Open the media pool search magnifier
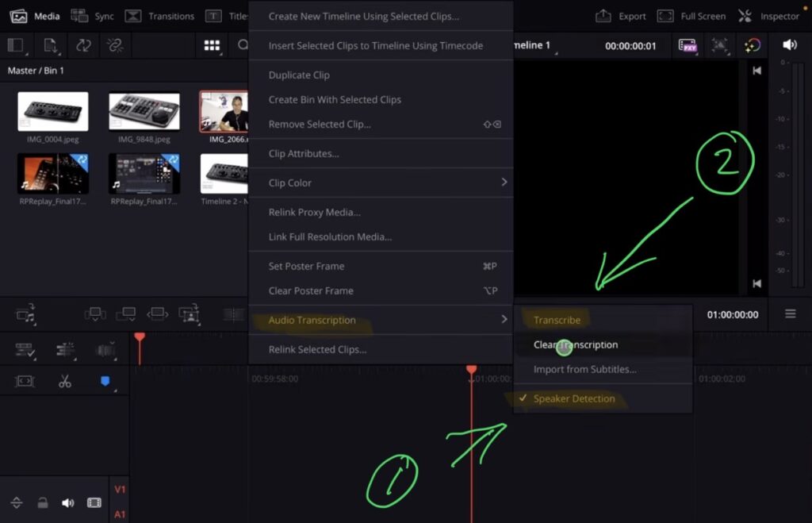This screenshot has width=812, height=523. click(242, 45)
